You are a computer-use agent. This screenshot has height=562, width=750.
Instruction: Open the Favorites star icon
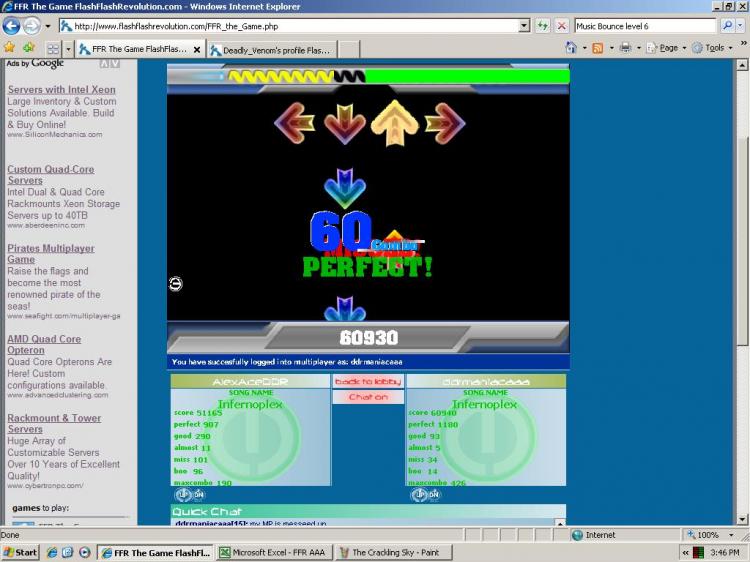(10, 47)
